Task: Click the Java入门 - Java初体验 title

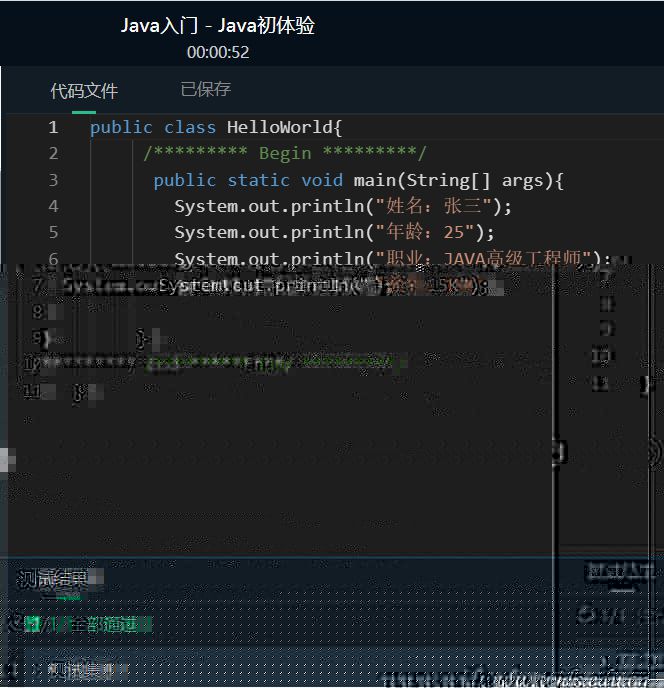Action: pyautogui.click(x=217, y=26)
